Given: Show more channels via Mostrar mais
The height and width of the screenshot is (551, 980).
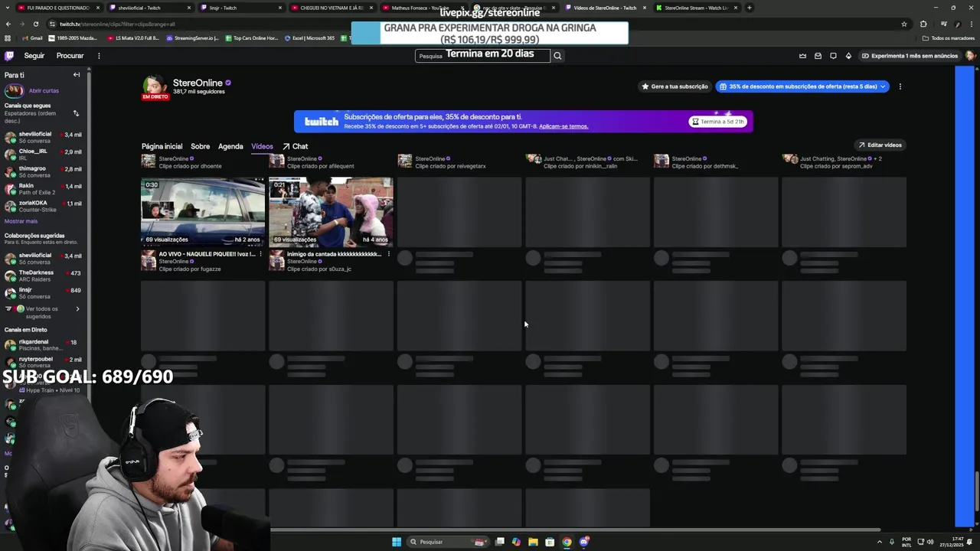Looking at the screenshot, I should point(21,221).
